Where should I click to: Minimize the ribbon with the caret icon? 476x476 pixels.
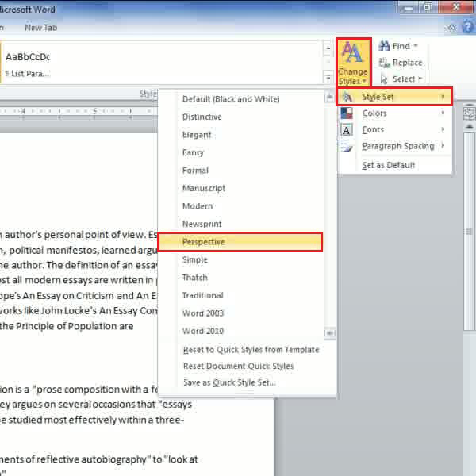click(x=452, y=28)
